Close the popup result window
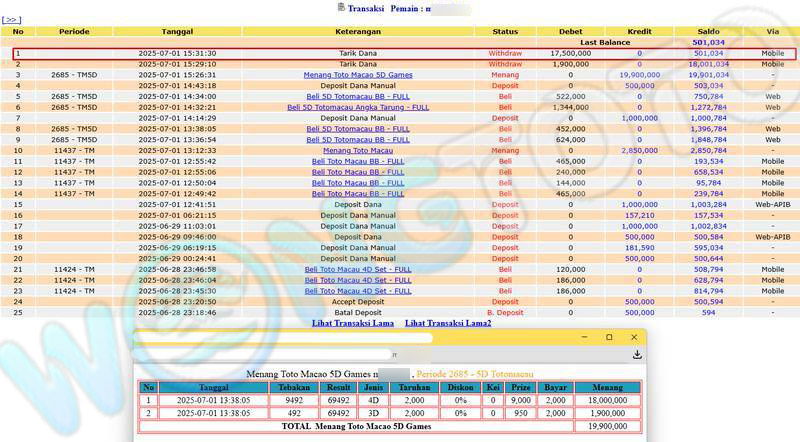800x442 pixels. pos(633,338)
